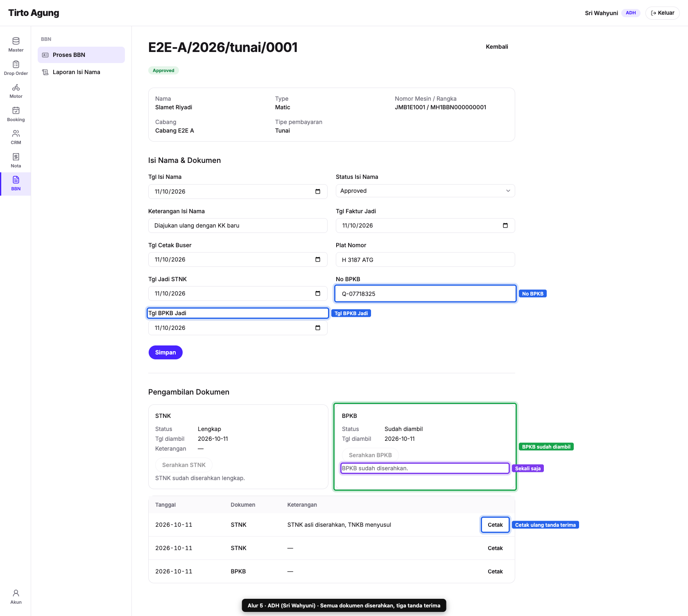Expand the Status Isi Nama dropdown

(x=425, y=191)
